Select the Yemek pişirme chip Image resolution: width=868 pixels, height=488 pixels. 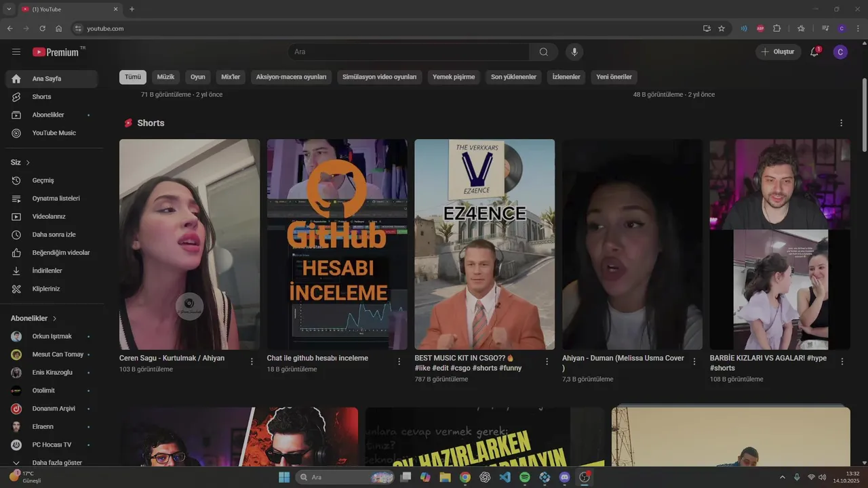tap(454, 77)
